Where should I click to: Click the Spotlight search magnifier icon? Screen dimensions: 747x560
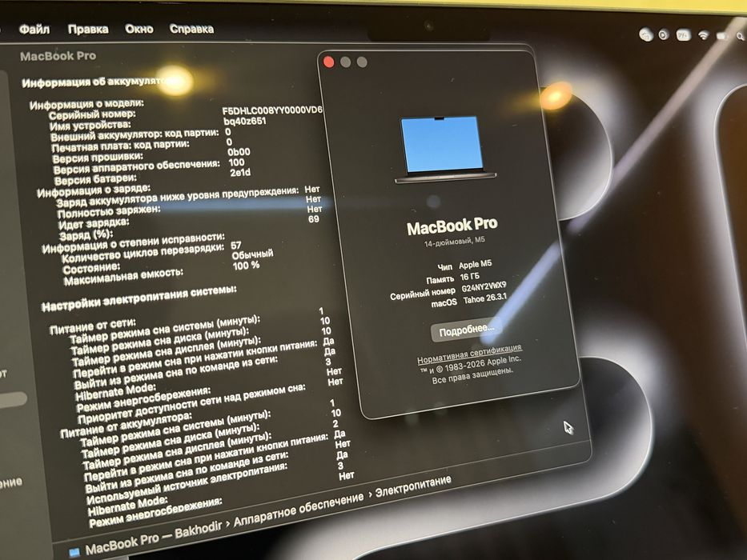741,36
